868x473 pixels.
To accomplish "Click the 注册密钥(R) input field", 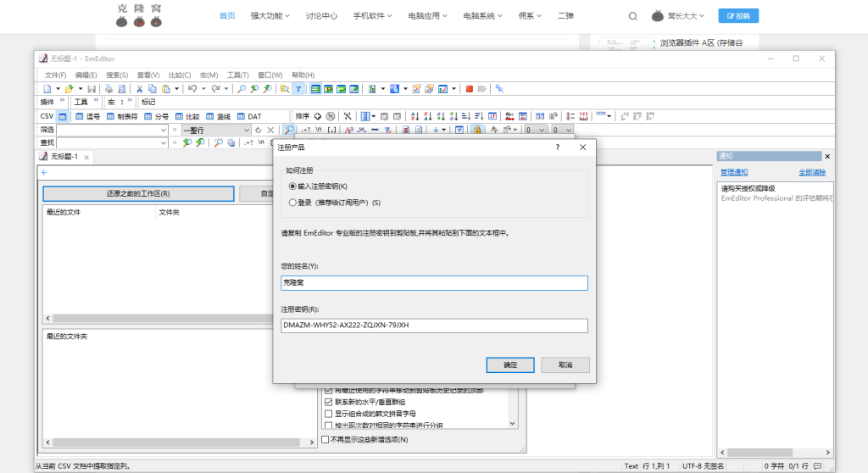I will pos(435,326).
